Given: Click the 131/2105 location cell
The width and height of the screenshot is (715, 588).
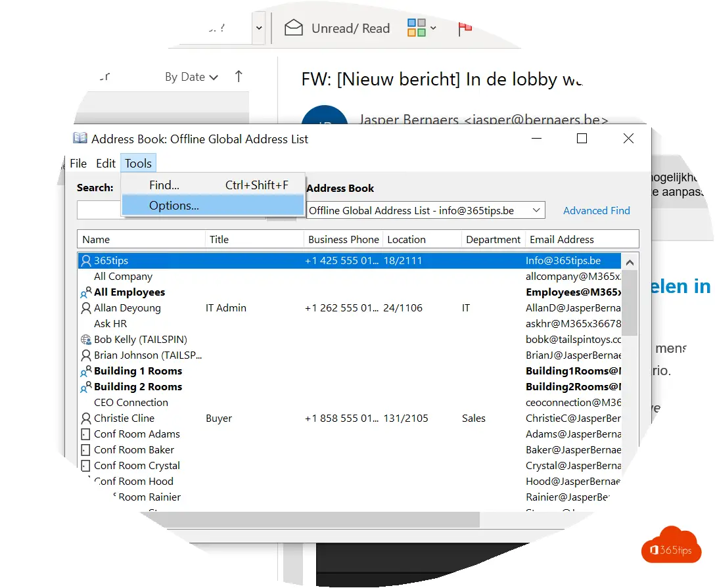Looking at the screenshot, I should click(406, 418).
